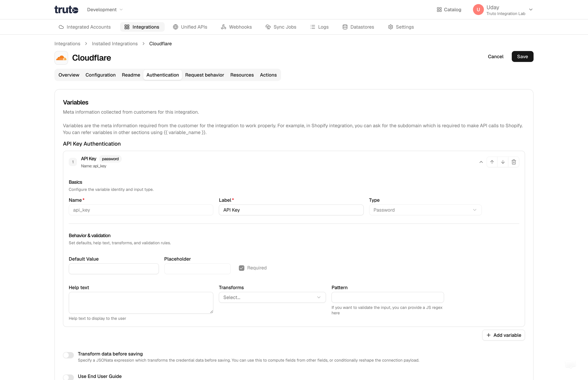Click the plus icon on Add variable
This screenshot has width=588, height=380.
pos(488,335)
